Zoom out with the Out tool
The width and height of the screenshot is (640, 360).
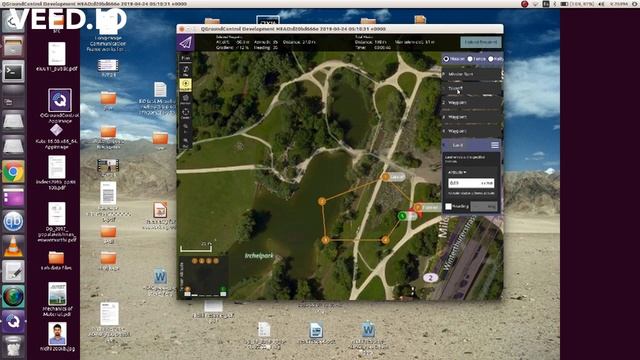pyautogui.click(x=185, y=142)
